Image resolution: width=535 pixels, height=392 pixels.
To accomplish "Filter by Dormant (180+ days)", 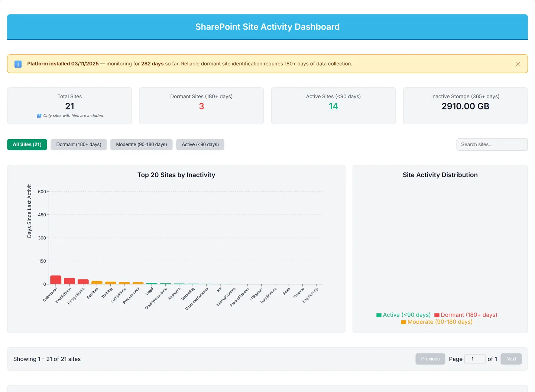I will click(x=79, y=144).
